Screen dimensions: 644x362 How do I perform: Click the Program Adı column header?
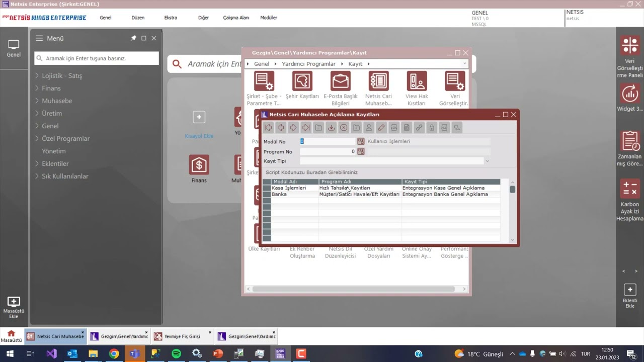tap(360, 182)
